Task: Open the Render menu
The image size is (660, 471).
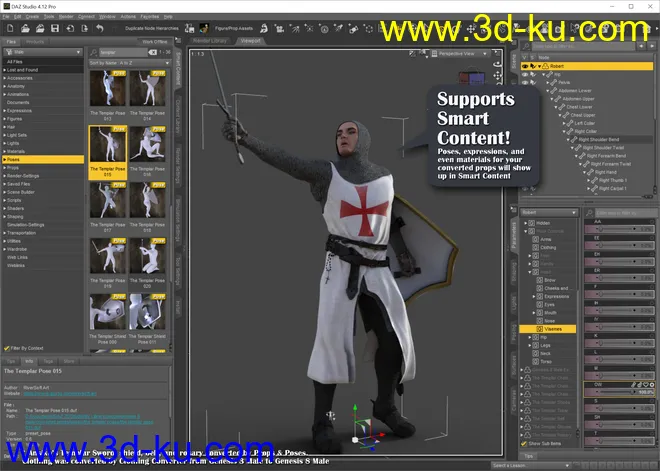Action: 66,17
